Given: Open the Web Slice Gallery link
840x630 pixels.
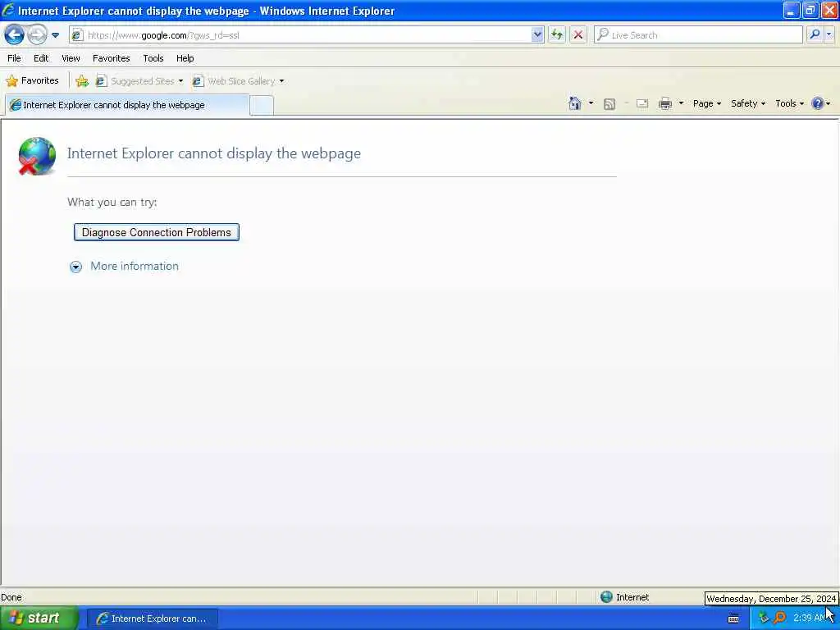Looking at the screenshot, I should point(234,81).
